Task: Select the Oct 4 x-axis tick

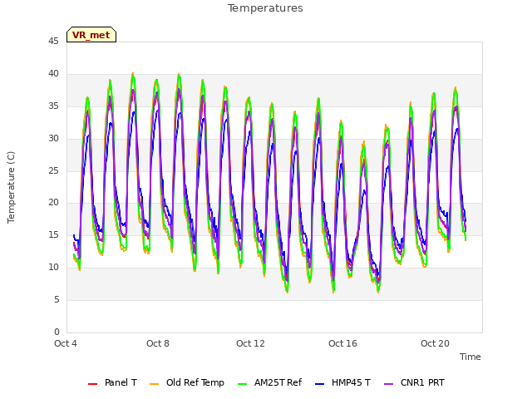Action: pyautogui.click(x=66, y=343)
